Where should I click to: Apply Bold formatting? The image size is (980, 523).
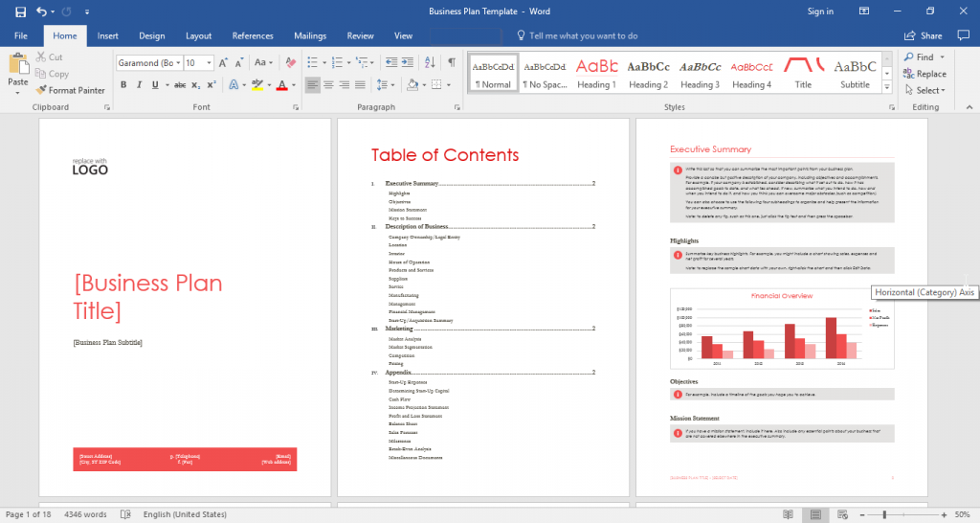[x=123, y=84]
